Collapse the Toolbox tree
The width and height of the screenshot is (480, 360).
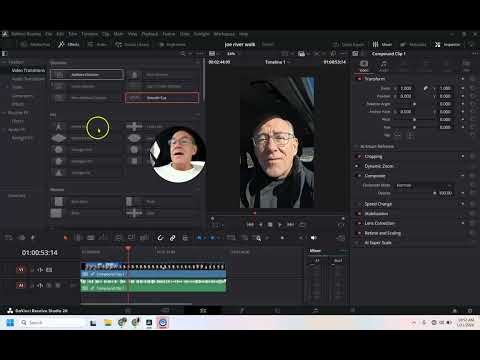point(4,62)
